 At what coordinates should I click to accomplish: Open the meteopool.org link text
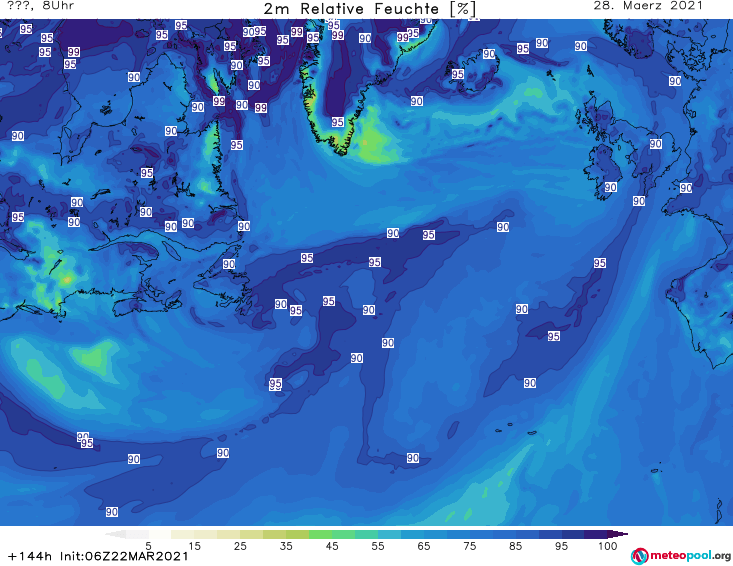tap(690, 556)
